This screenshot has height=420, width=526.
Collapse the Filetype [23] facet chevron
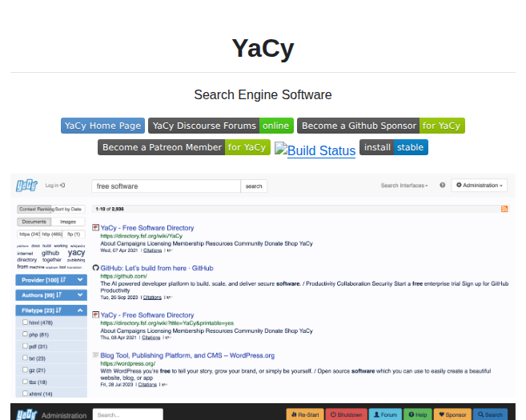[80, 310]
